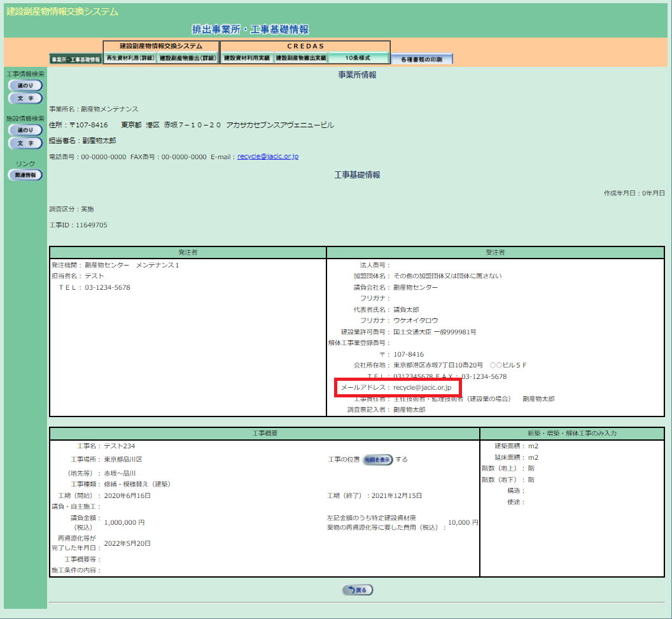Open the 事業所・工事基礎情報 tab
Image resolution: width=672 pixels, height=619 pixels.
tap(76, 59)
